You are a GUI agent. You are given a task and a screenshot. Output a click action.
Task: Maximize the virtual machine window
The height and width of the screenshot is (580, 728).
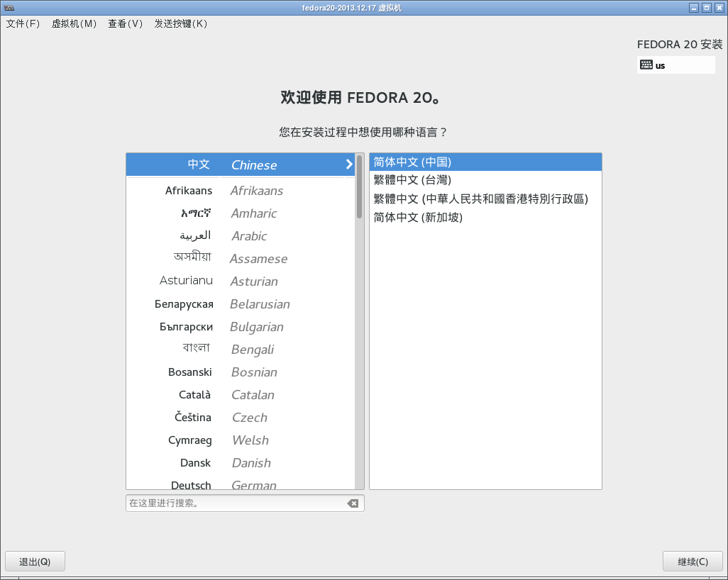(707, 7)
